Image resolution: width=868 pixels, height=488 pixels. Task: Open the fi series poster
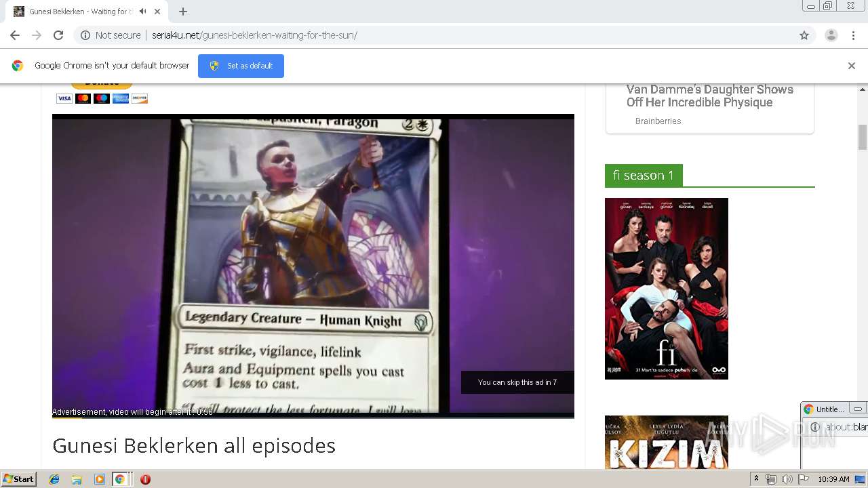(x=667, y=289)
